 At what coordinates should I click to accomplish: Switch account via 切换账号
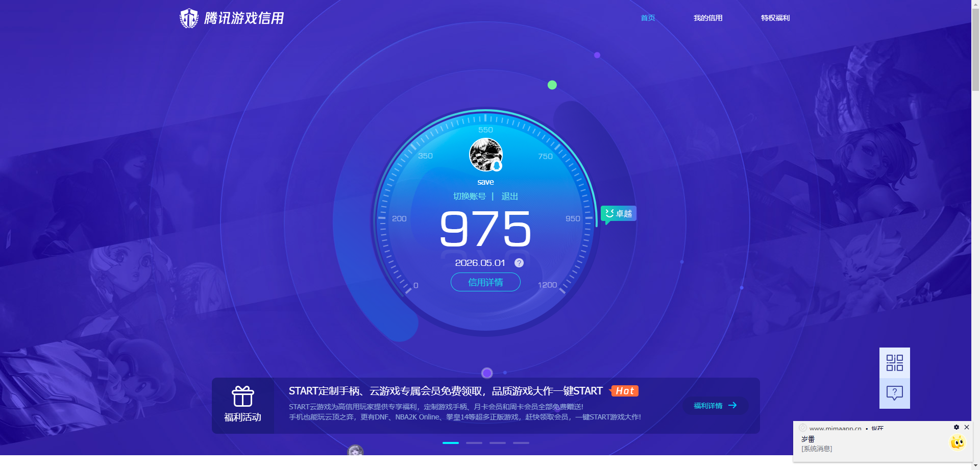coord(470,196)
